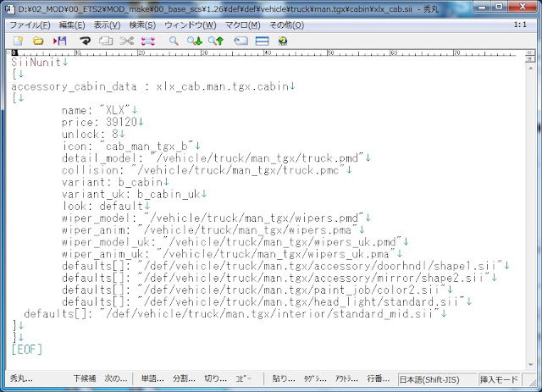Click the app icon in the title bar
The width and height of the screenshot is (542, 392).
(x=10, y=8)
